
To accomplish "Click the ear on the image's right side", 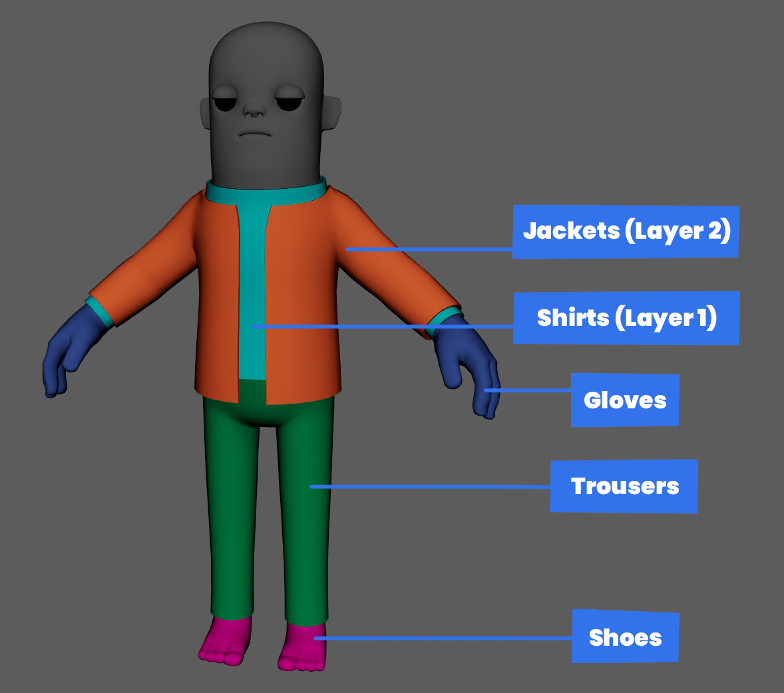I will coord(333,114).
